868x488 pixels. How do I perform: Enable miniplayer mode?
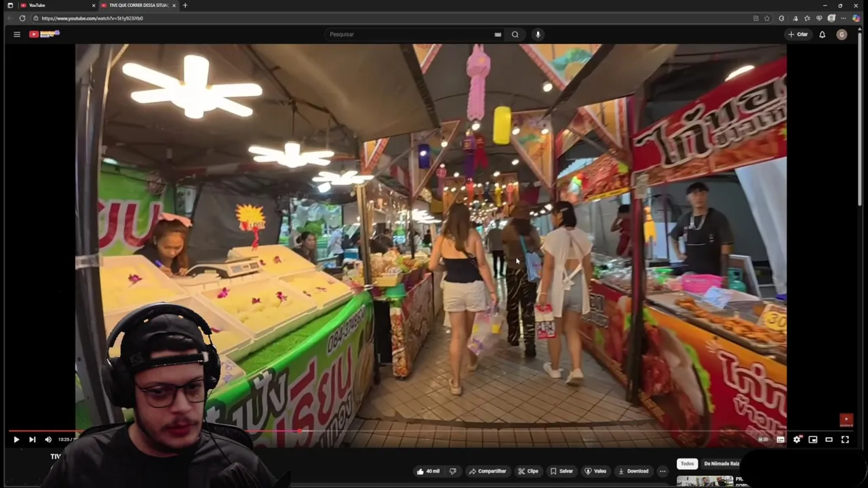pos(812,439)
